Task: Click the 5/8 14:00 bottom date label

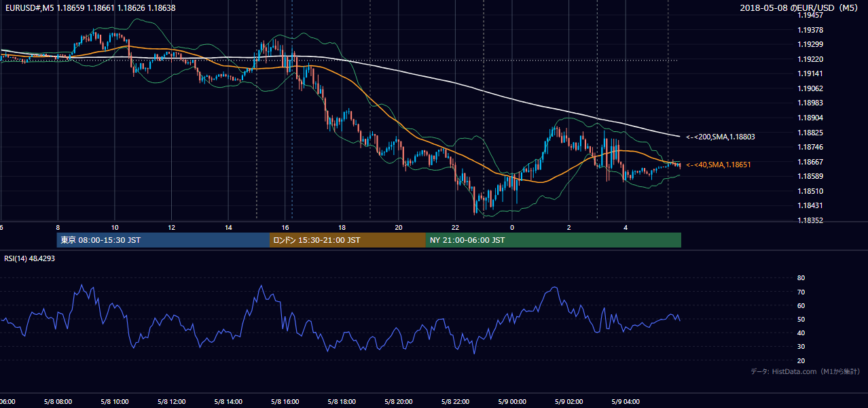Action: pyautogui.click(x=228, y=401)
